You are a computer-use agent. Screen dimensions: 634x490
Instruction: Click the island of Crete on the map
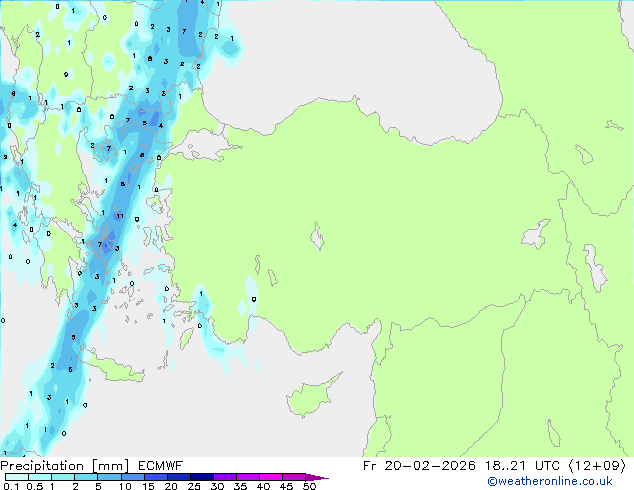[115, 369]
